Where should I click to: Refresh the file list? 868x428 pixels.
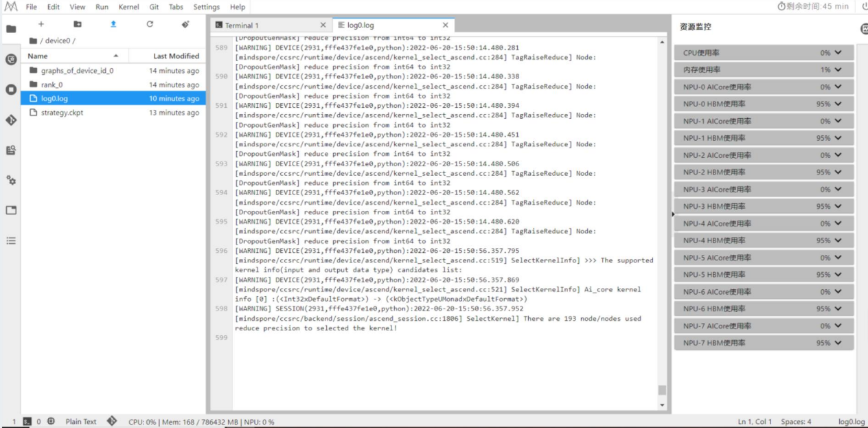pos(150,24)
